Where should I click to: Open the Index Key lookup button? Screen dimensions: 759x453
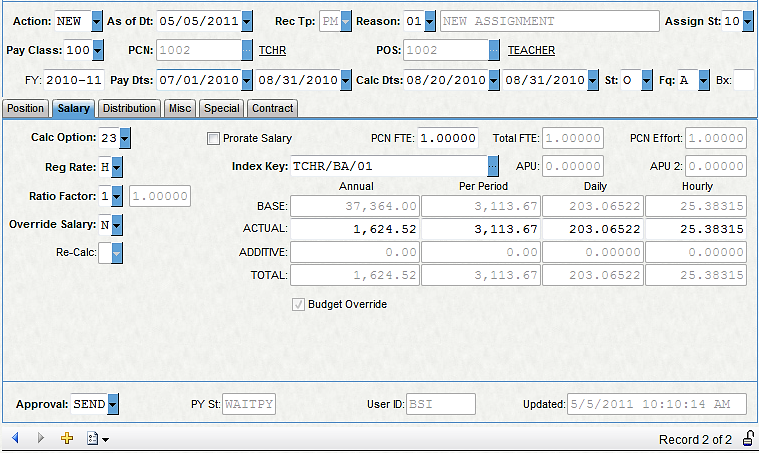pos(493,166)
